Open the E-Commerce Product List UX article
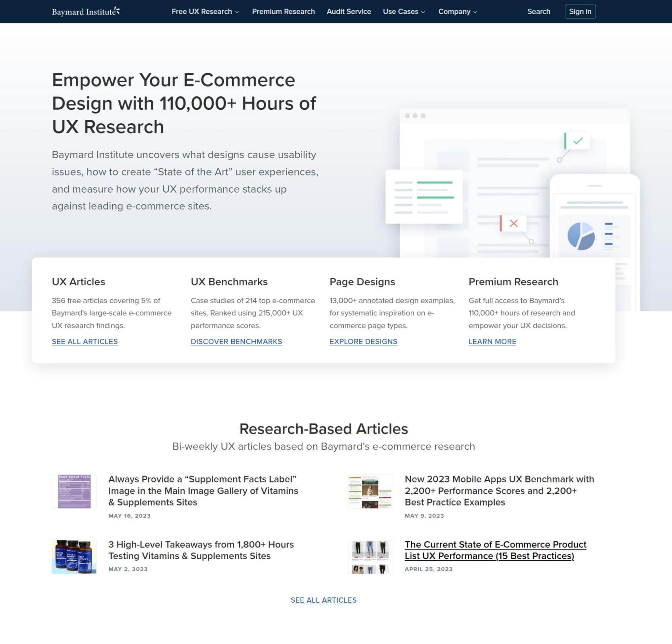 click(x=496, y=550)
